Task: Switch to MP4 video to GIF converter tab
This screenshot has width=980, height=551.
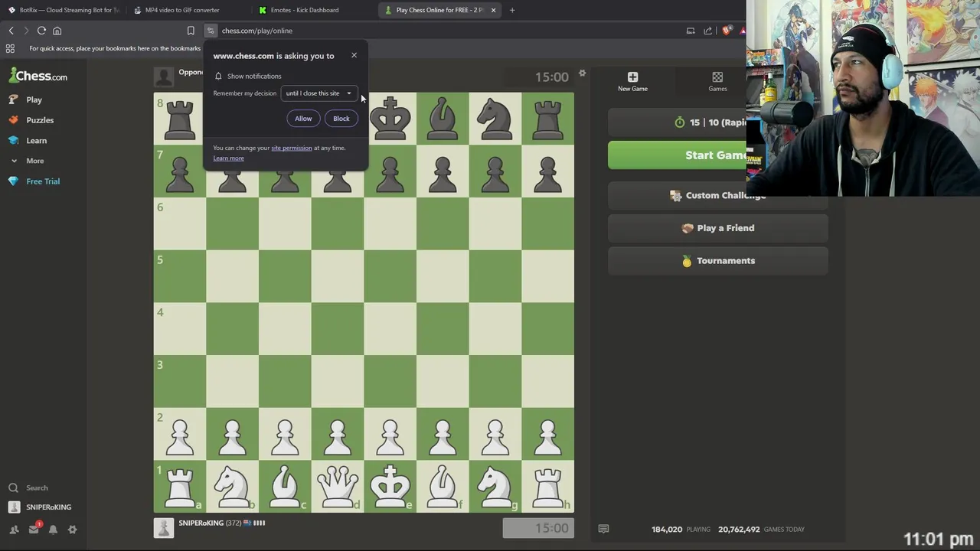Action: click(182, 10)
